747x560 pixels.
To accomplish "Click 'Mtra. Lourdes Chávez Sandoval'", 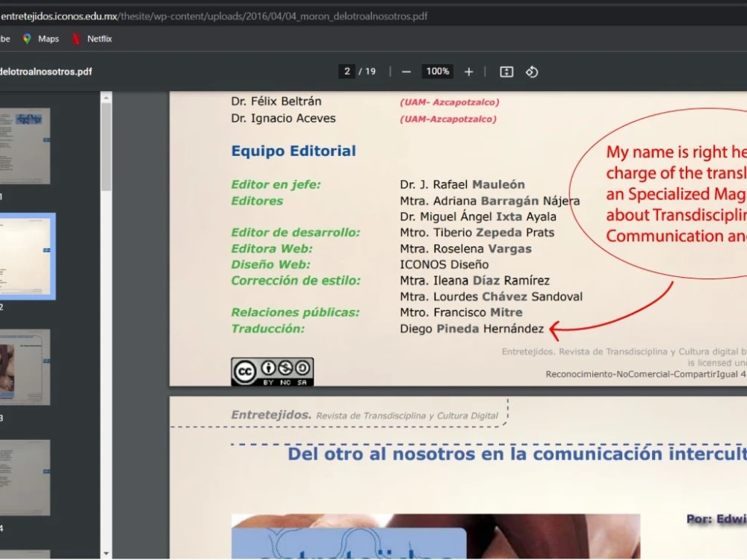I will (x=492, y=296).
